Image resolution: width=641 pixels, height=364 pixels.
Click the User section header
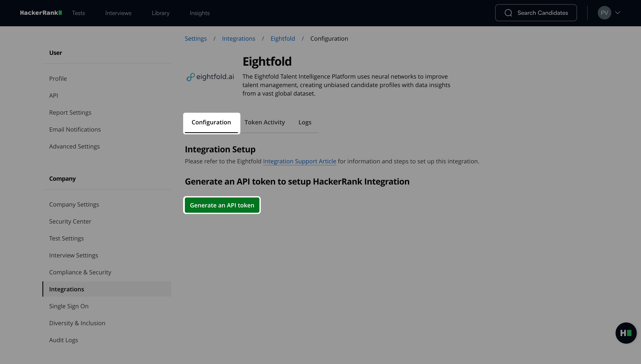56,53
